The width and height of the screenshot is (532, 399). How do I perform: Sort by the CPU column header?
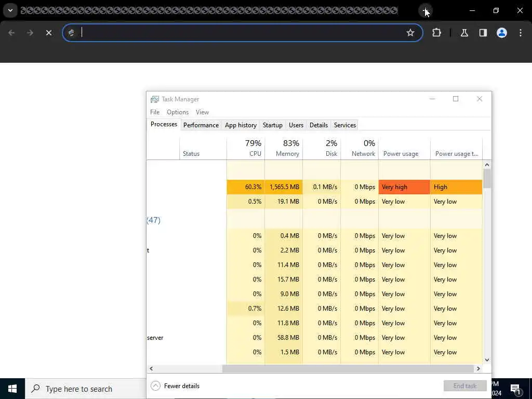click(x=246, y=148)
